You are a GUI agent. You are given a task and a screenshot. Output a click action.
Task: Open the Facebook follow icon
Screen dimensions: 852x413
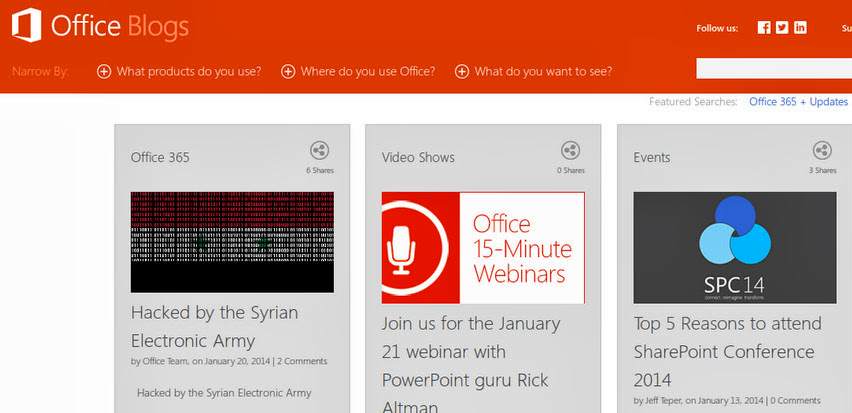(x=764, y=28)
